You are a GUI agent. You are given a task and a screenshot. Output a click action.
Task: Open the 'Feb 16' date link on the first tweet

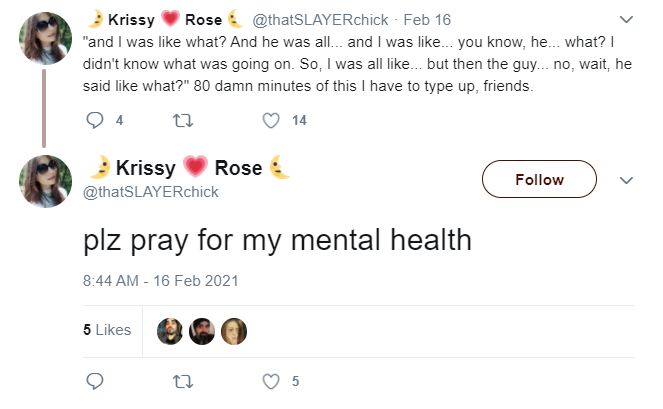tap(427, 20)
